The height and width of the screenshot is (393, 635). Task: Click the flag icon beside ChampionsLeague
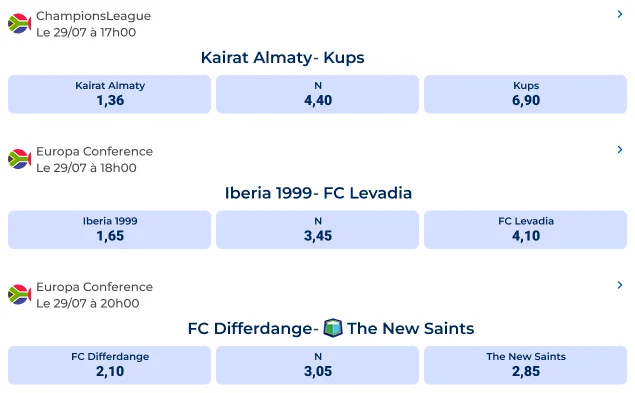19,24
